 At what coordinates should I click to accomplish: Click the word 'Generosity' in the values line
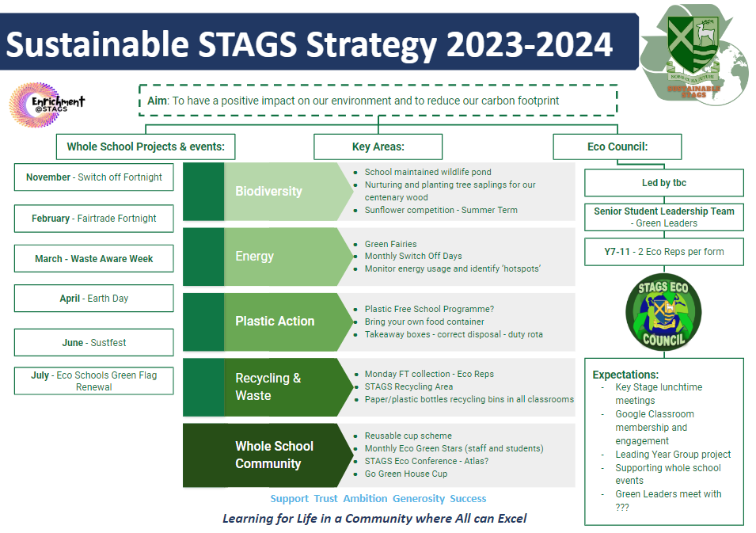point(419,498)
